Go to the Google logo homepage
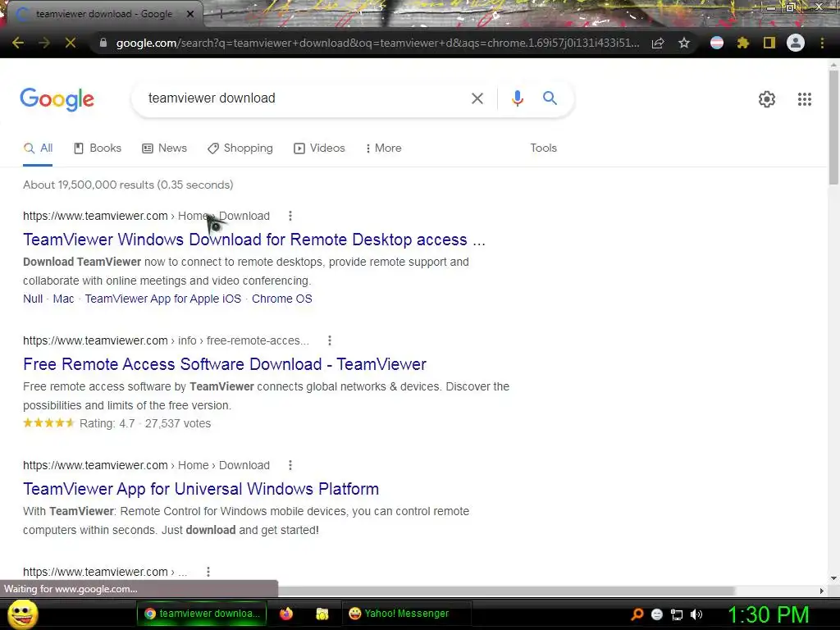Image resolution: width=840 pixels, height=630 pixels. (x=57, y=99)
